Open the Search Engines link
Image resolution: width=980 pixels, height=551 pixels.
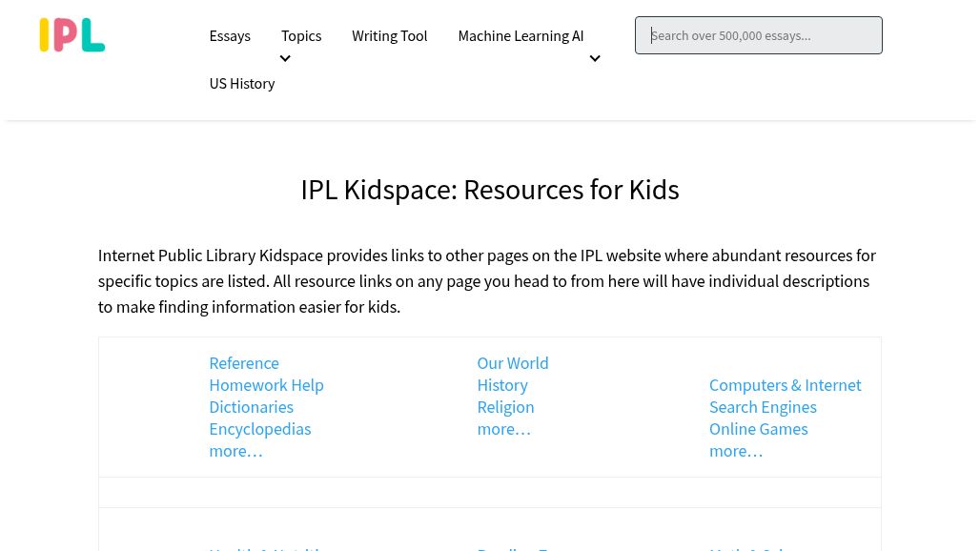coord(763,407)
